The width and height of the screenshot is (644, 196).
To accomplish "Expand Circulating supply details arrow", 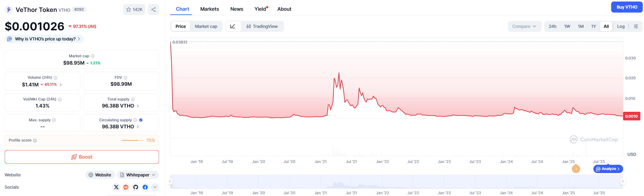I will point(138,127).
